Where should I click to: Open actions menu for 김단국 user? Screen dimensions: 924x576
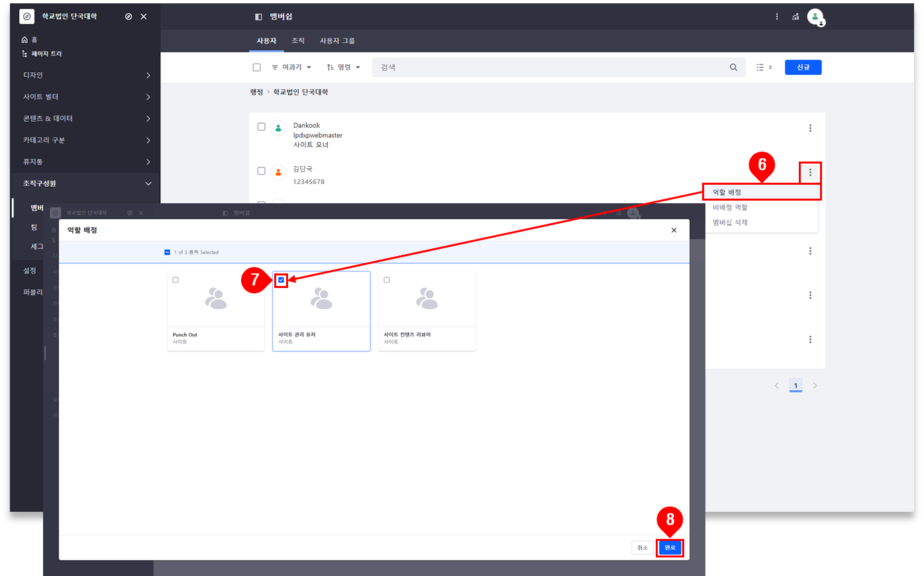pyautogui.click(x=810, y=172)
